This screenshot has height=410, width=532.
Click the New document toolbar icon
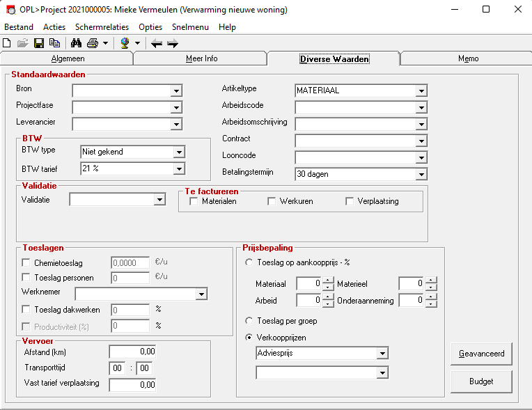pos(7,43)
